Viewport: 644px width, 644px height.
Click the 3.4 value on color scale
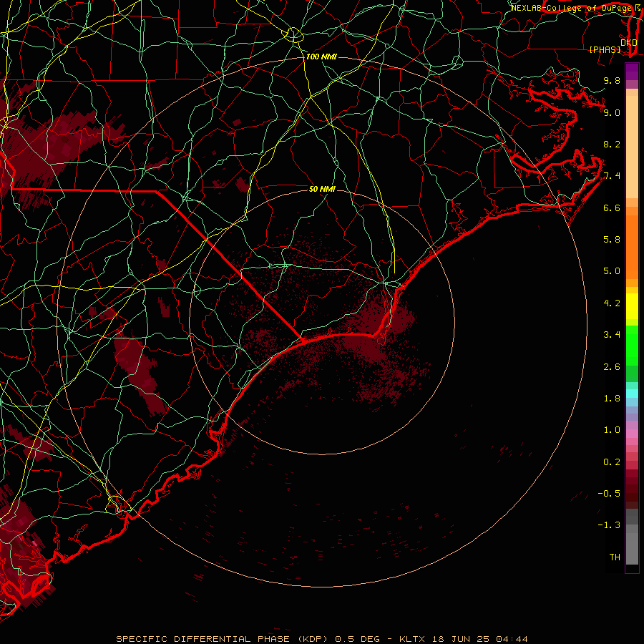[612, 335]
